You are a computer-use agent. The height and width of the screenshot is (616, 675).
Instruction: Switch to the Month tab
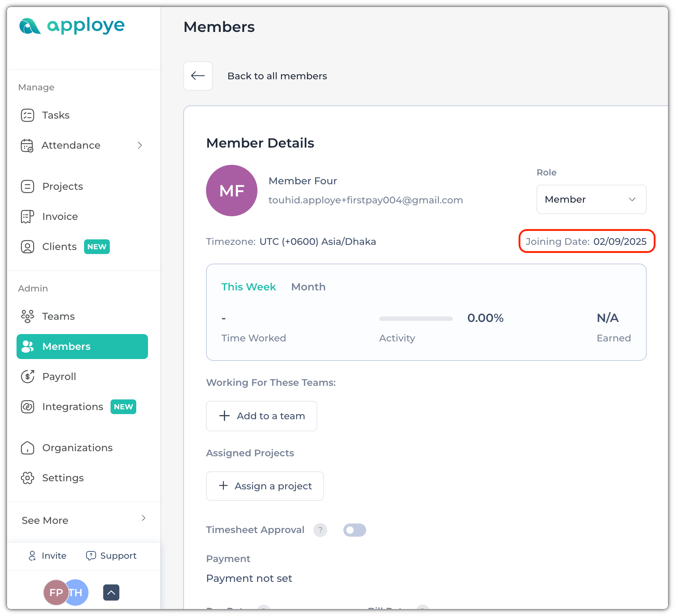click(x=308, y=287)
